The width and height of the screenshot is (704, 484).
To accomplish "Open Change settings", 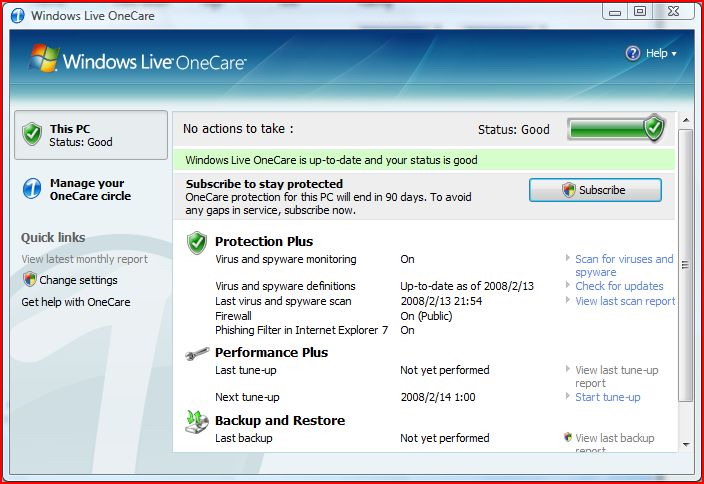I will tap(78, 280).
